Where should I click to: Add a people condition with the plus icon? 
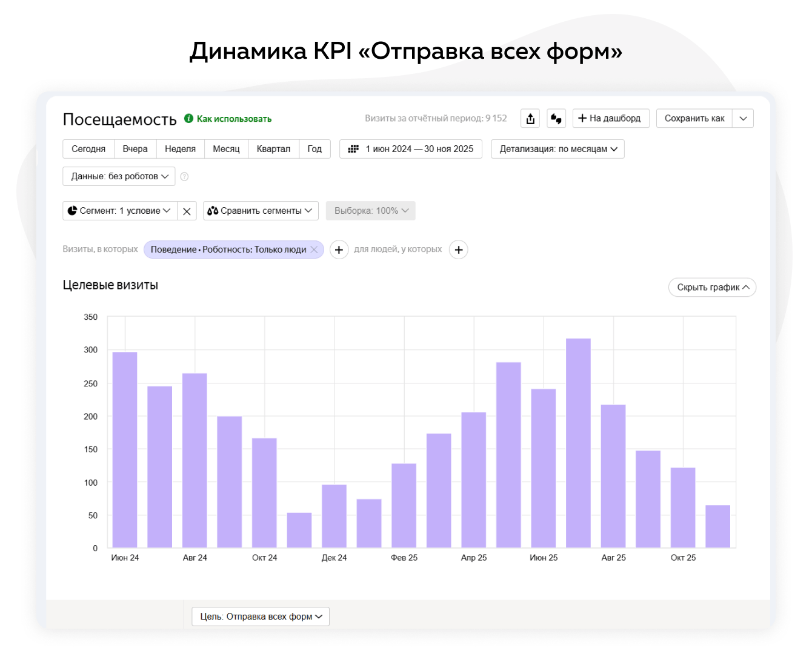pos(459,250)
